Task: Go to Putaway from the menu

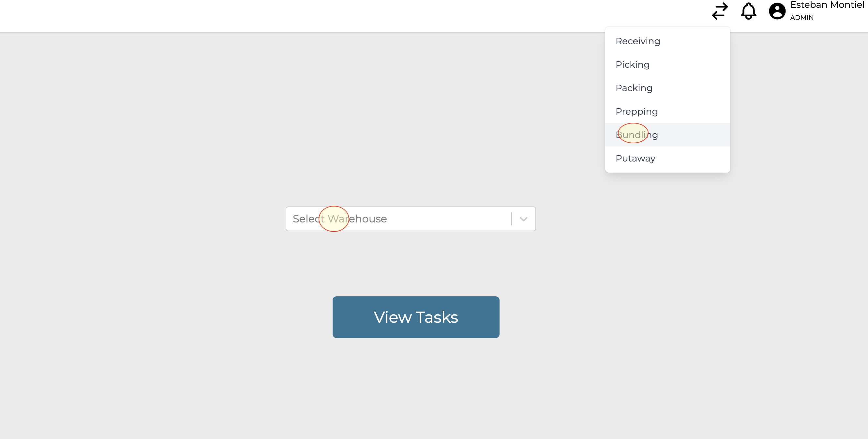Action: point(635,159)
